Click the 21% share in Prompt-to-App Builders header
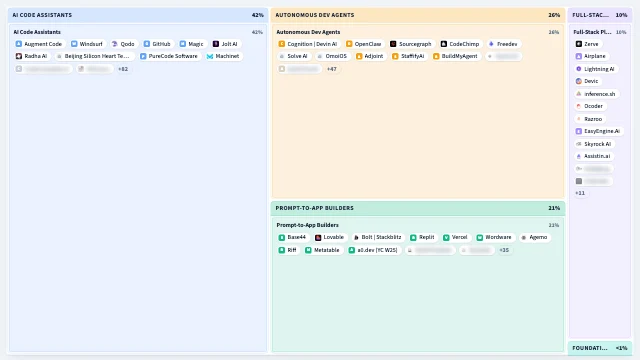Screen dimensions: 640x360 click(554, 208)
